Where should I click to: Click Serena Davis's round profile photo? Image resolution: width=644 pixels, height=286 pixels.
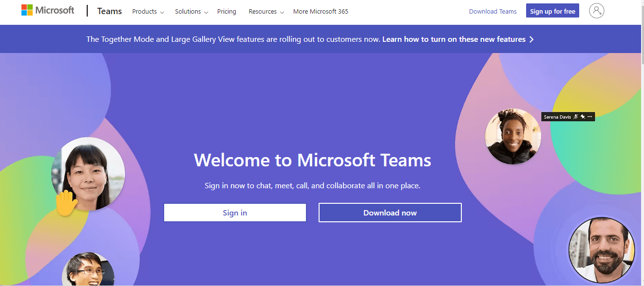(x=513, y=136)
